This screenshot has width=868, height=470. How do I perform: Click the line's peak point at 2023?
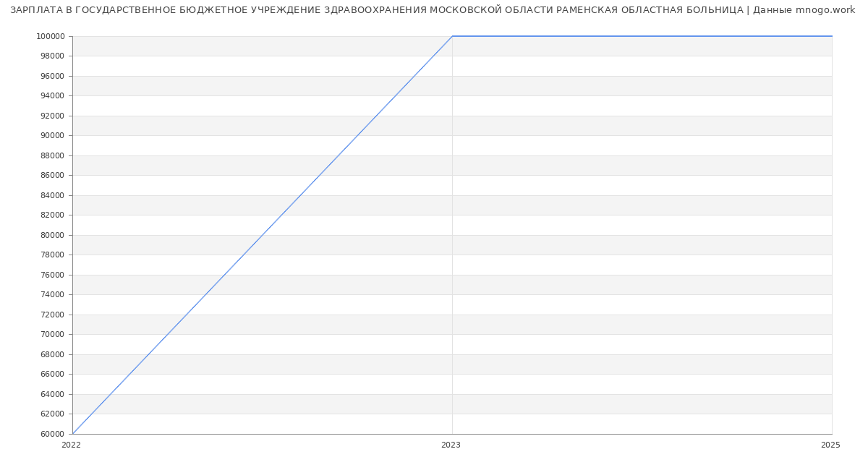pyautogui.click(x=452, y=36)
